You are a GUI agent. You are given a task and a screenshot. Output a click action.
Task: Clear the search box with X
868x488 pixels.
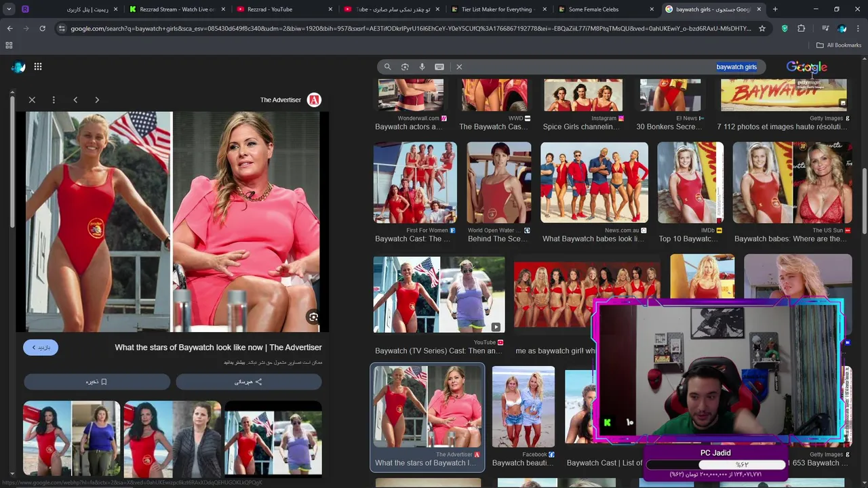[459, 67]
